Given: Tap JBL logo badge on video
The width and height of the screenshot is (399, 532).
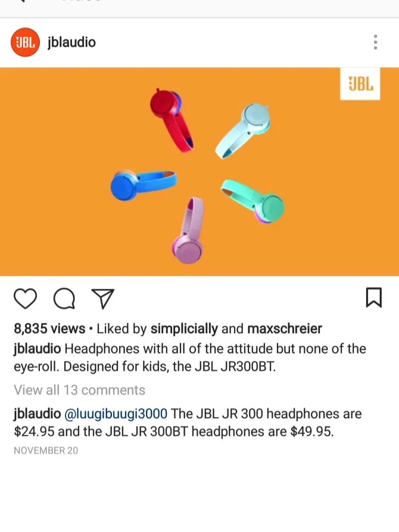Looking at the screenshot, I should [x=360, y=84].
